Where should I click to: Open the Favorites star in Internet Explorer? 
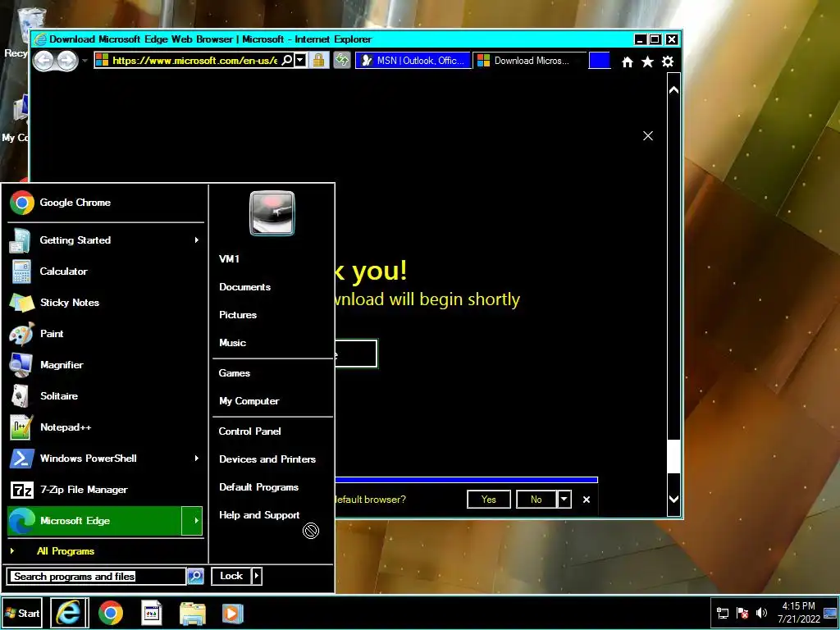click(647, 62)
